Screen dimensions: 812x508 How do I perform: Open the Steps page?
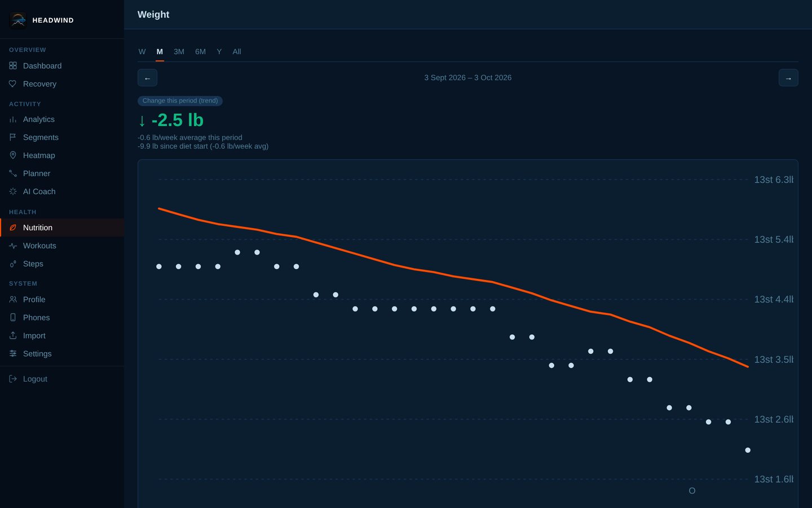62,264
